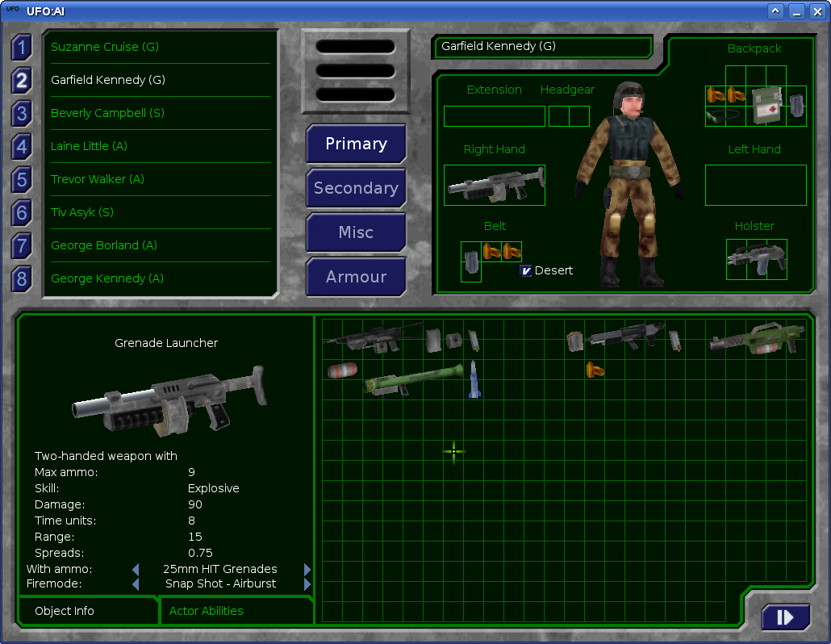The height and width of the screenshot is (644, 831).
Task: Pick the assault rifle in the equipment grid
Action: point(374,339)
